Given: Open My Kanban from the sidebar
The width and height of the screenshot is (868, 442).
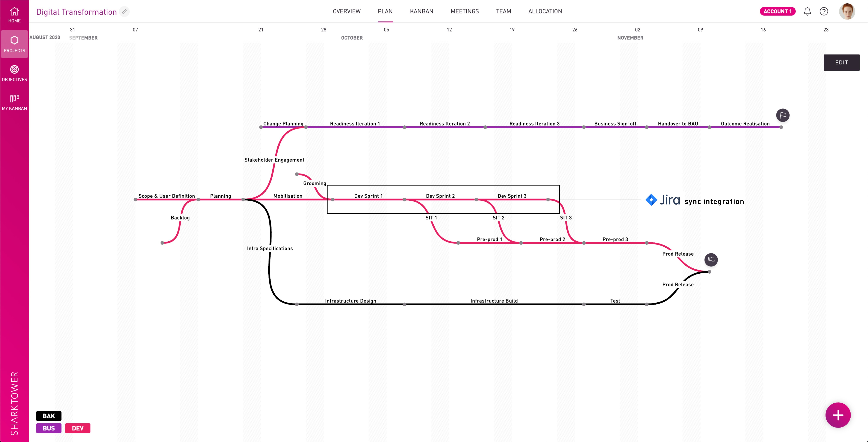Looking at the screenshot, I should click(14, 102).
